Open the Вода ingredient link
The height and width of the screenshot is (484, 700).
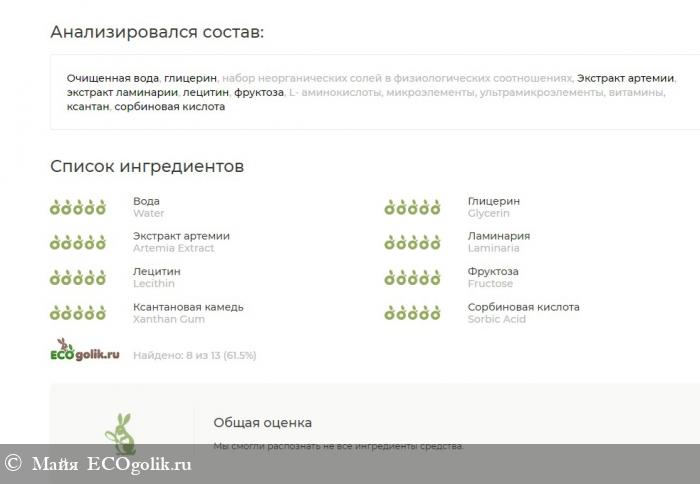click(146, 201)
